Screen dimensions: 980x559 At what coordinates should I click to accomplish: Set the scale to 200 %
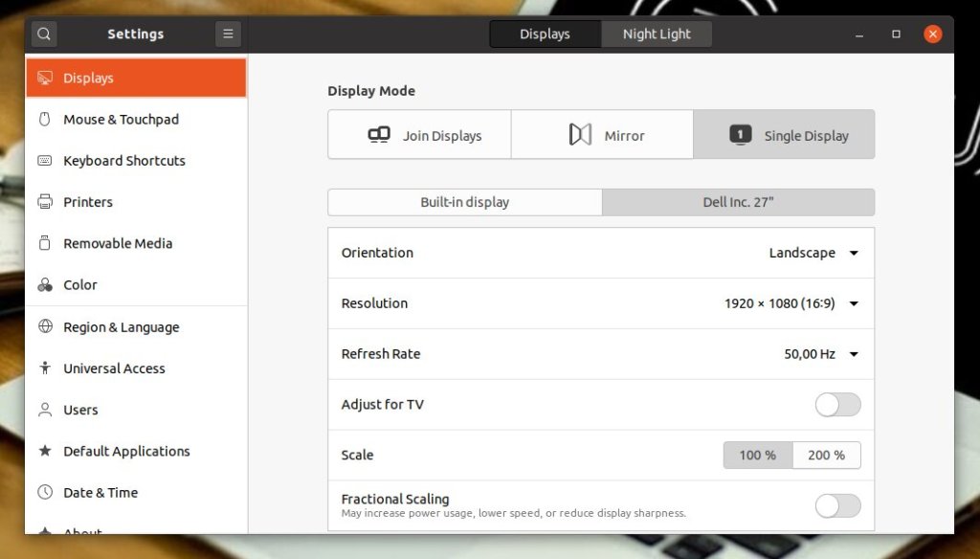[x=826, y=456]
